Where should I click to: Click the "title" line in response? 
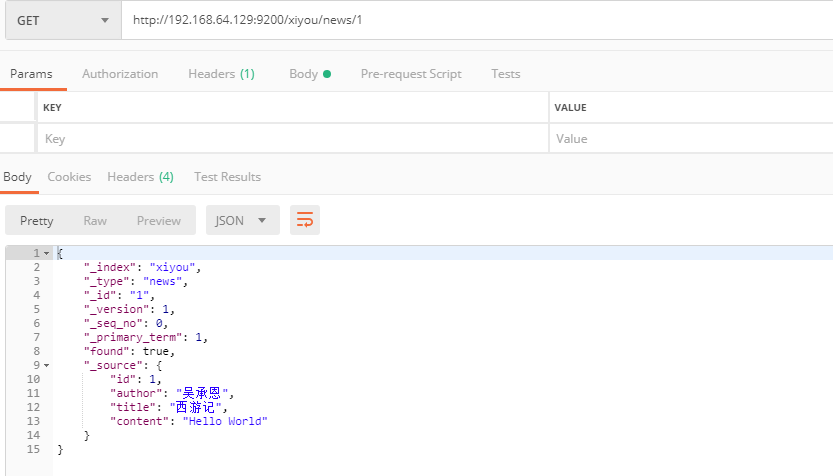coord(168,407)
